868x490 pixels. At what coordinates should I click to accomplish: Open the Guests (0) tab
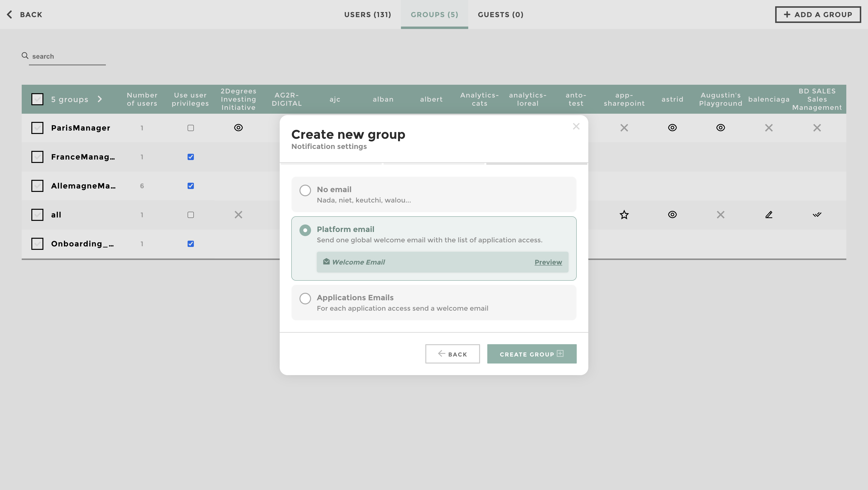(x=500, y=14)
